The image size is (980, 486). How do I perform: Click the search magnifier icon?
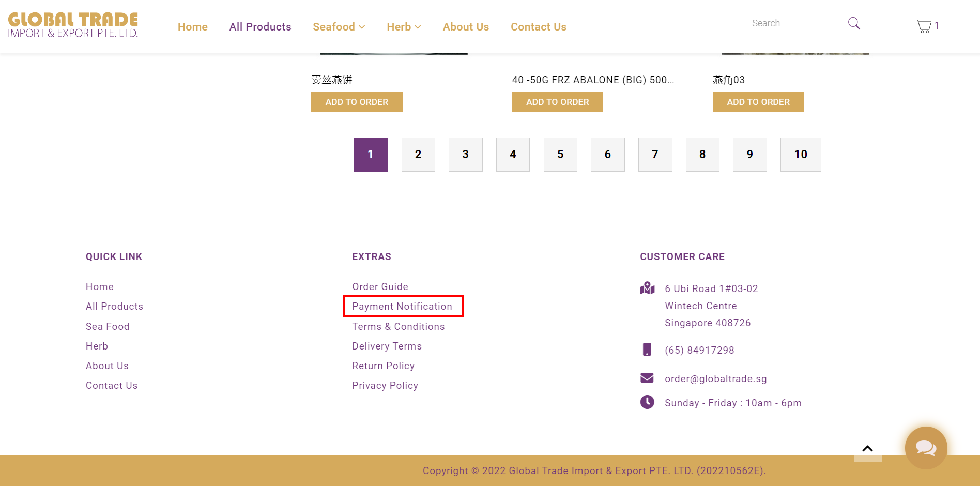click(853, 23)
